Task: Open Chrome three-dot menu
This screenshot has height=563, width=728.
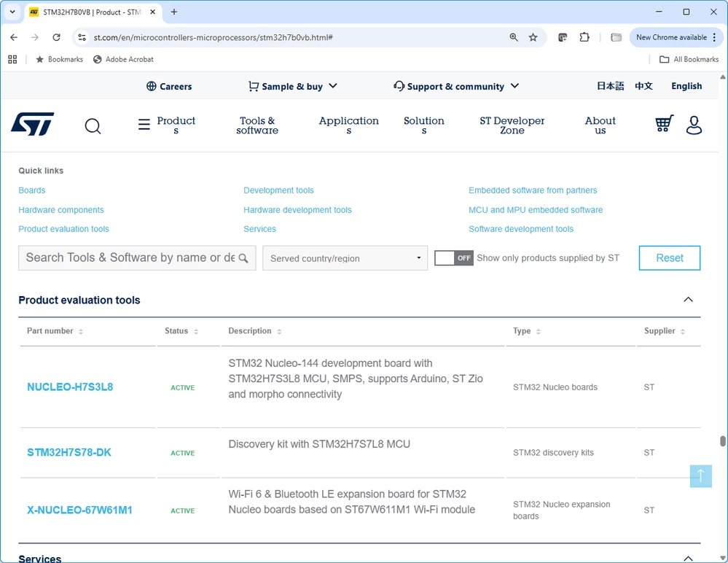Action: (715, 37)
